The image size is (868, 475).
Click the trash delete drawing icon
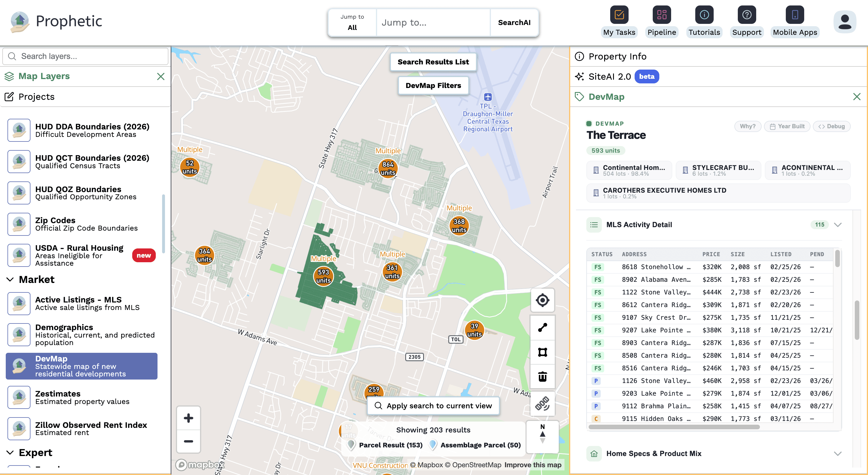pyautogui.click(x=542, y=377)
